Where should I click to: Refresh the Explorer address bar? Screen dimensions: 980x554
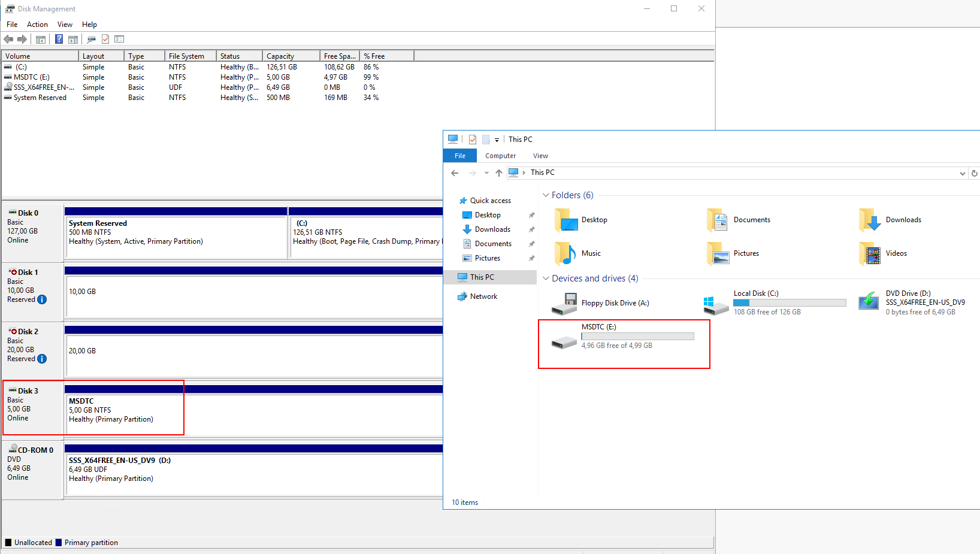pos(975,173)
